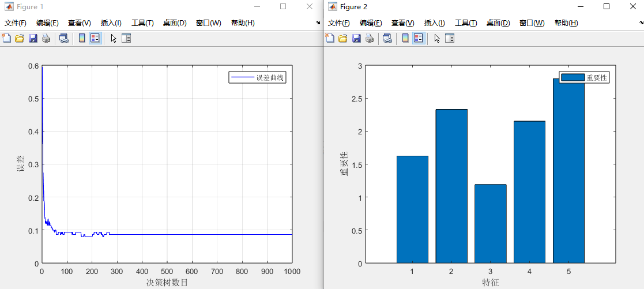Print Figure 2 with the printer icon
Screen dimensions: 644x289
click(x=370, y=38)
